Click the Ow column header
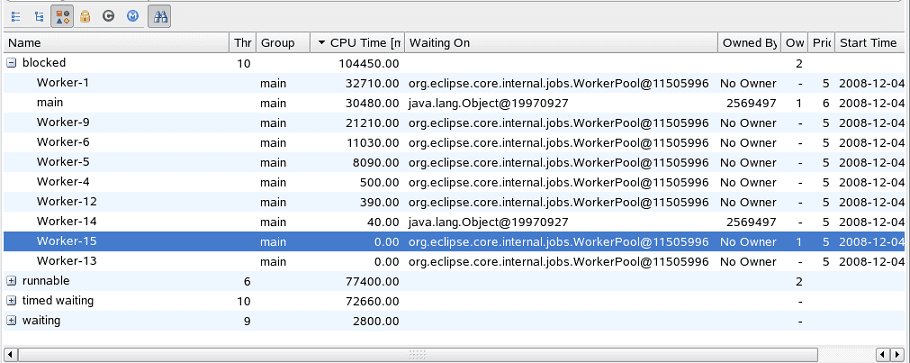 click(795, 43)
